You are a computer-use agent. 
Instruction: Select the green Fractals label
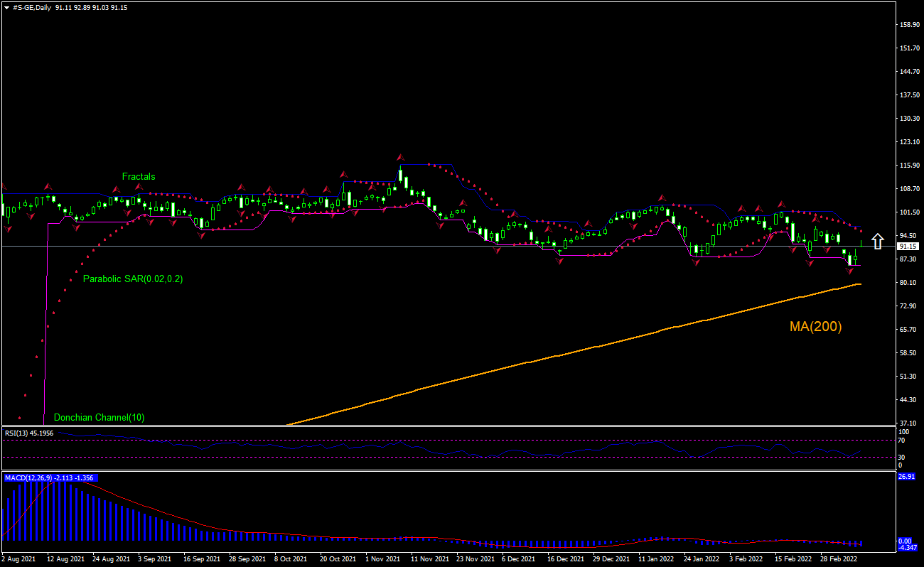point(138,176)
